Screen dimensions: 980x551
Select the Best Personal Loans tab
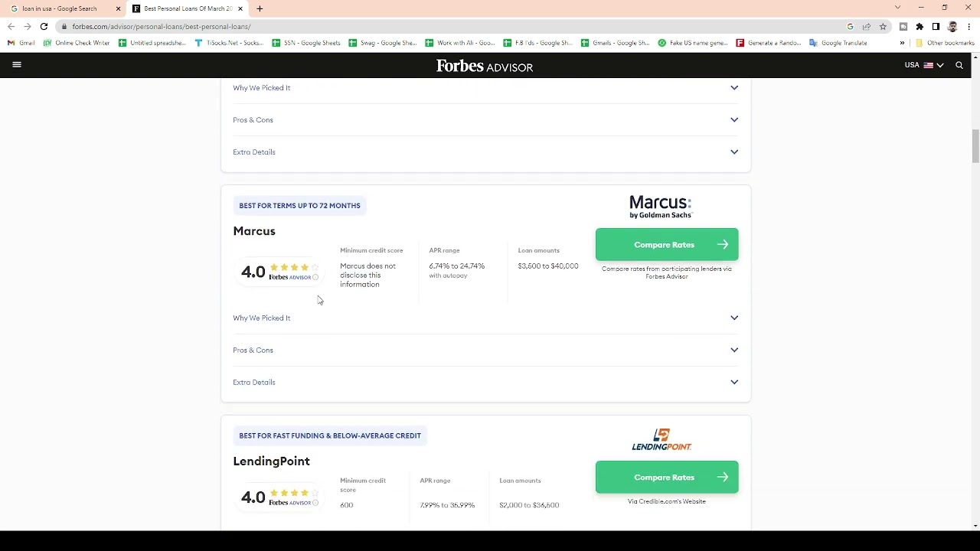[x=188, y=8]
